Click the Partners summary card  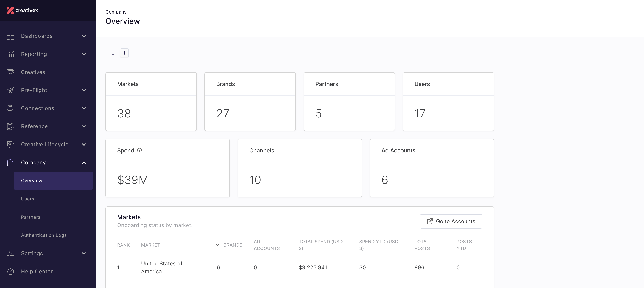point(349,101)
